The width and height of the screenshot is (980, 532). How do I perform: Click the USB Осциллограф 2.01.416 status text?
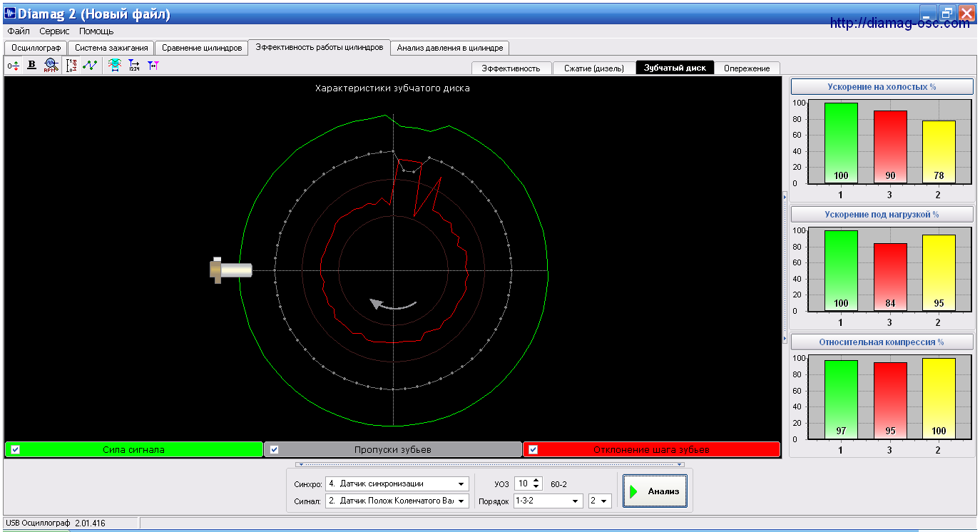tap(56, 523)
